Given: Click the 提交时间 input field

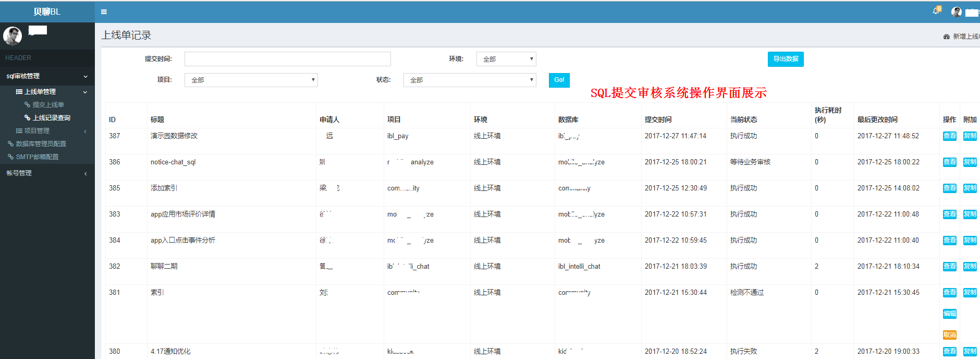Looking at the screenshot, I should point(287,59).
